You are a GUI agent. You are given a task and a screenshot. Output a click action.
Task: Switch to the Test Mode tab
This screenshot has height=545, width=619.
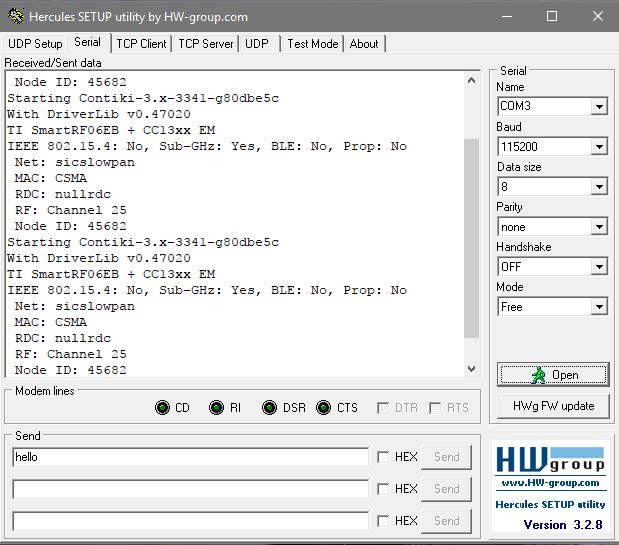[x=313, y=43]
